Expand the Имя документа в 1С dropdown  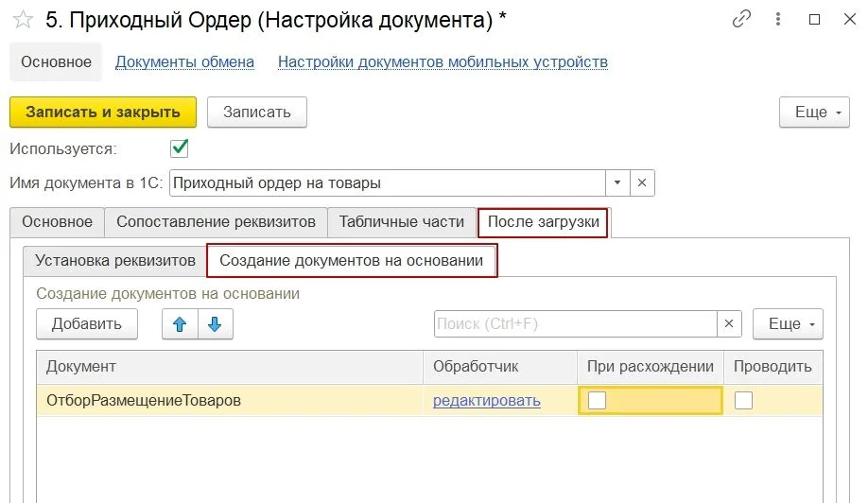point(617,182)
